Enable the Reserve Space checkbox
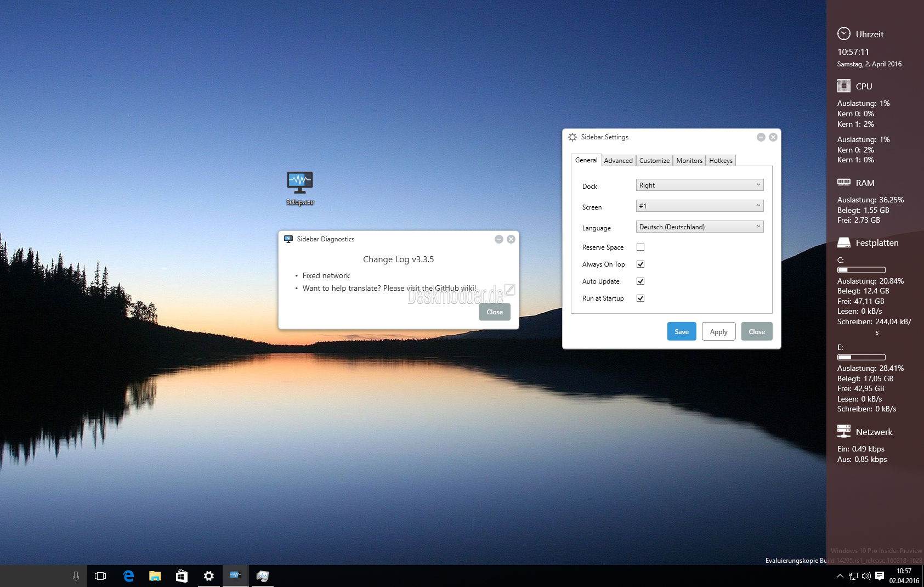The height and width of the screenshot is (587, 924). [x=640, y=247]
